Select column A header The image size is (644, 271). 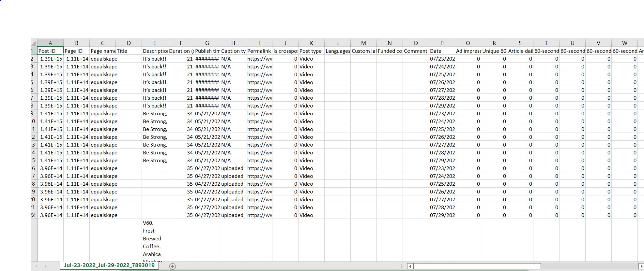[50, 43]
